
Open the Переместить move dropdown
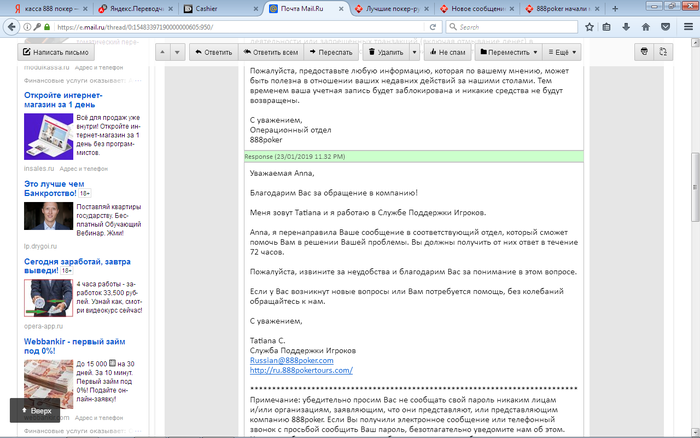[508, 52]
